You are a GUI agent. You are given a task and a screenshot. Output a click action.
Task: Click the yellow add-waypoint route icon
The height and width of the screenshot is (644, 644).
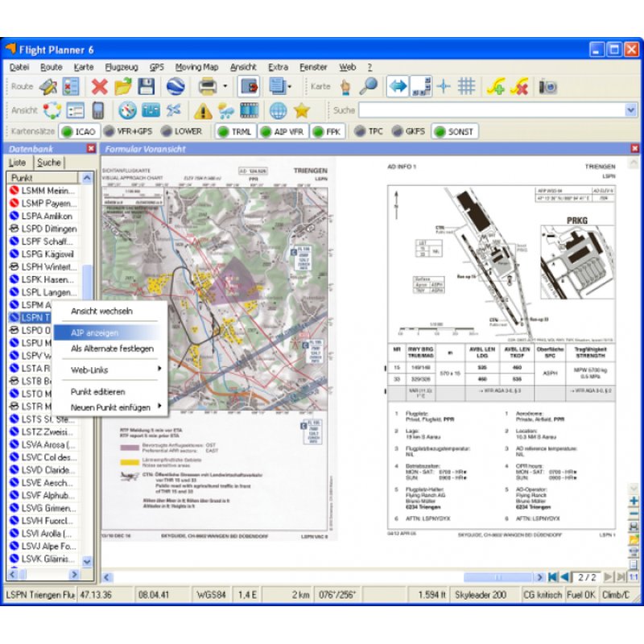tap(496, 87)
